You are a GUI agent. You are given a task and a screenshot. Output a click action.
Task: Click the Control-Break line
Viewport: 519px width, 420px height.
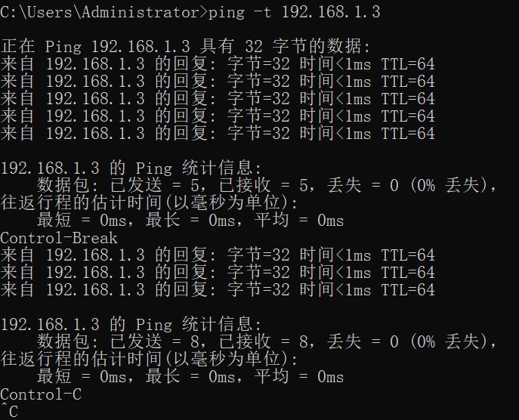59,238
